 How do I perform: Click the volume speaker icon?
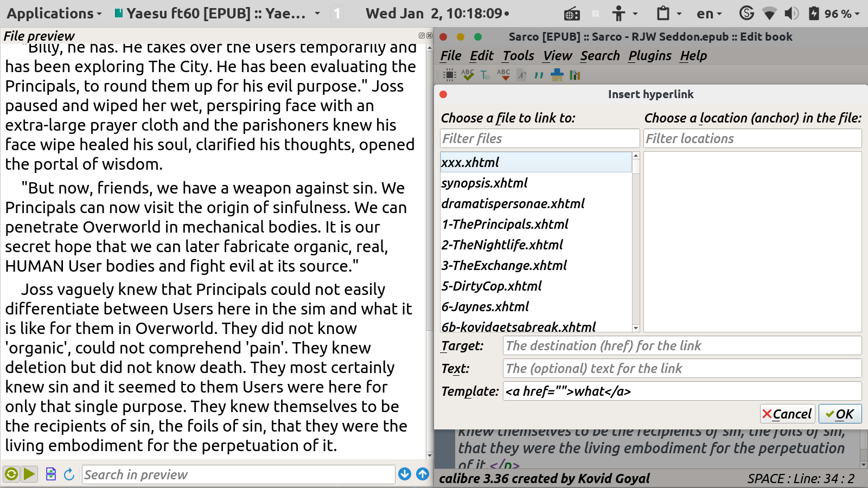[x=792, y=14]
